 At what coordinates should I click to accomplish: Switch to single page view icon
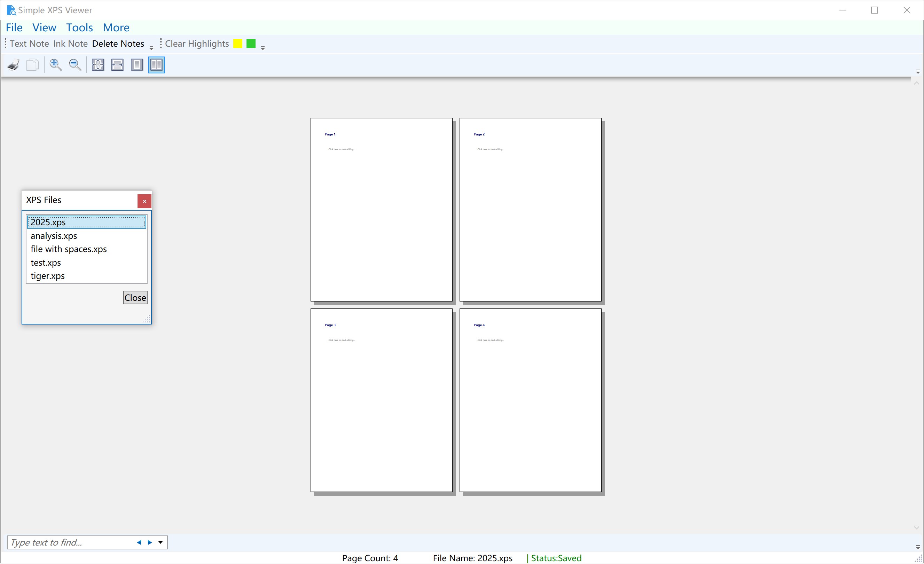click(x=137, y=64)
